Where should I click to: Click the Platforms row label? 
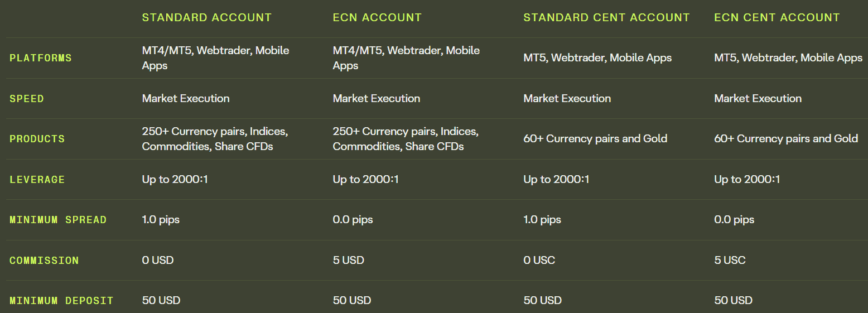pyautogui.click(x=41, y=58)
